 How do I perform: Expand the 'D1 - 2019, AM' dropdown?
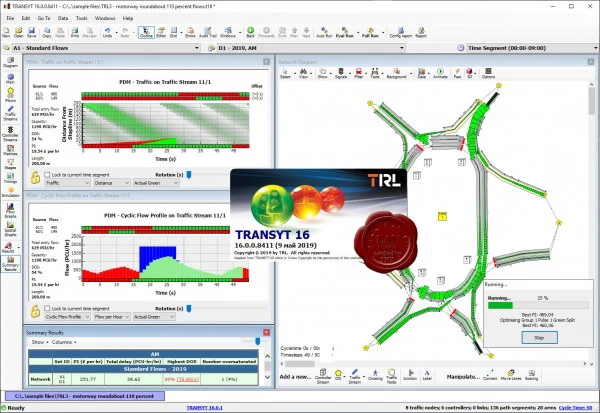[402, 48]
